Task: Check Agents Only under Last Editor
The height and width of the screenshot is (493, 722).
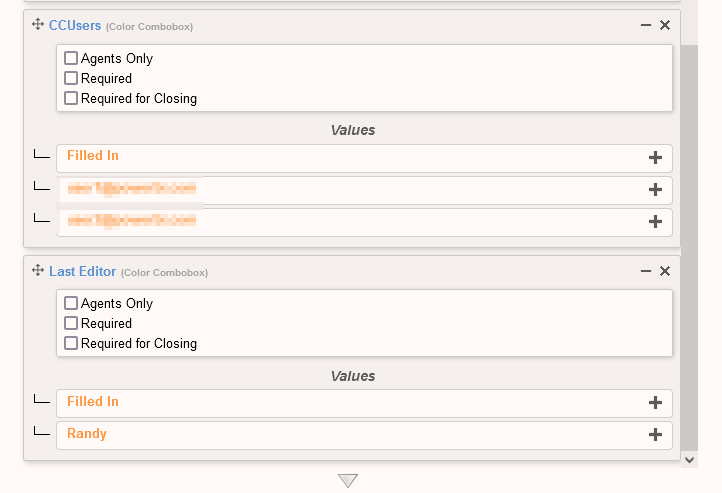Action: (71, 304)
